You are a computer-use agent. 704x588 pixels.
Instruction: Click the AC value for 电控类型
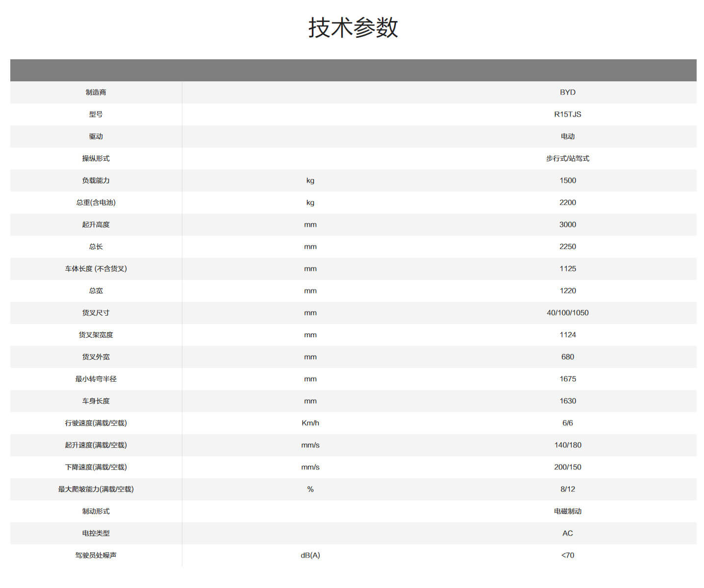point(567,533)
